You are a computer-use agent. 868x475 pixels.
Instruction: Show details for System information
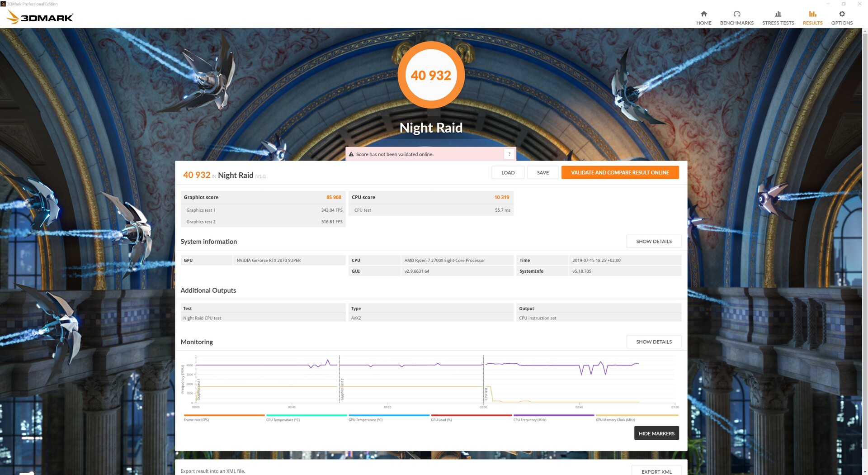654,242
